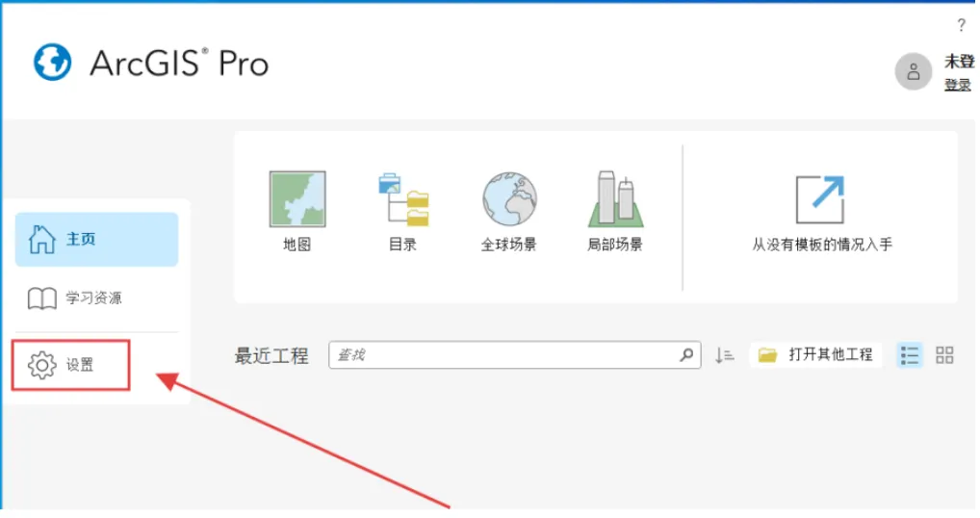Image resolution: width=980 pixels, height=518 pixels.
Task: Open Learning Resources (学习资源)
Action: point(75,298)
